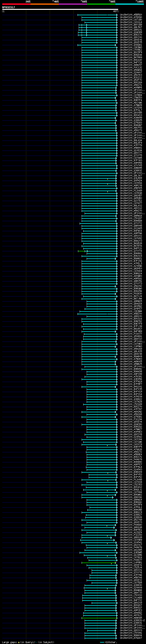Click the green alignment bar of UniRef100_Q7XYT4

pyautogui.click(x=81, y=251)
